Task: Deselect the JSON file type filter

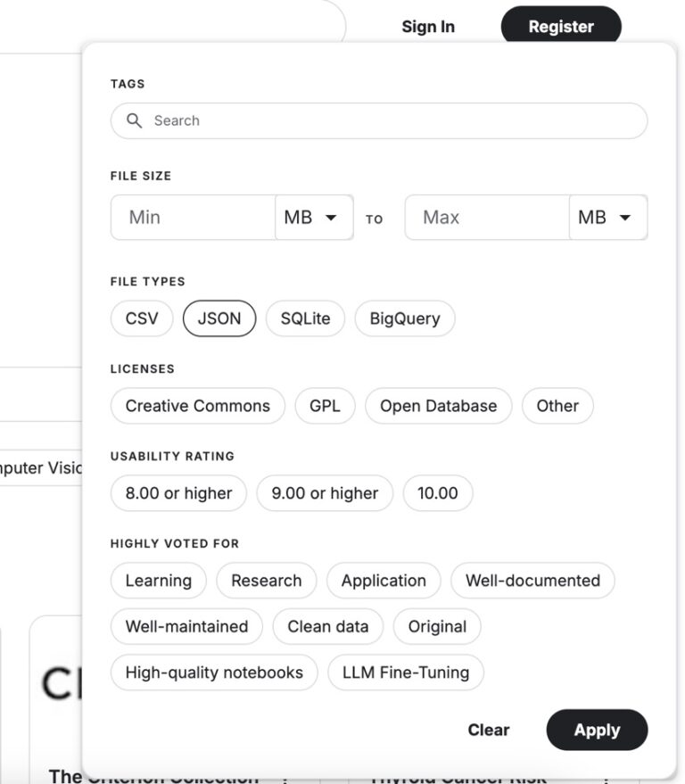Action: click(219, 318)
